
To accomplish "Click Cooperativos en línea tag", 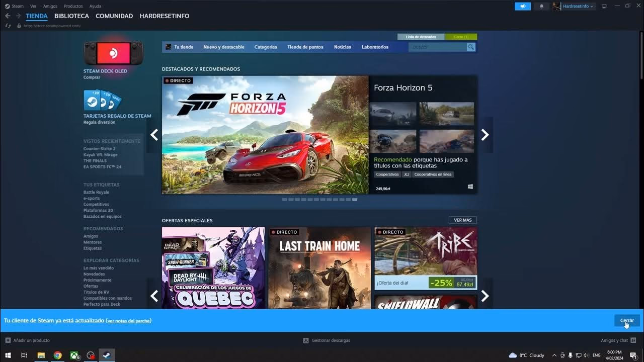I will tap(433, 174).
